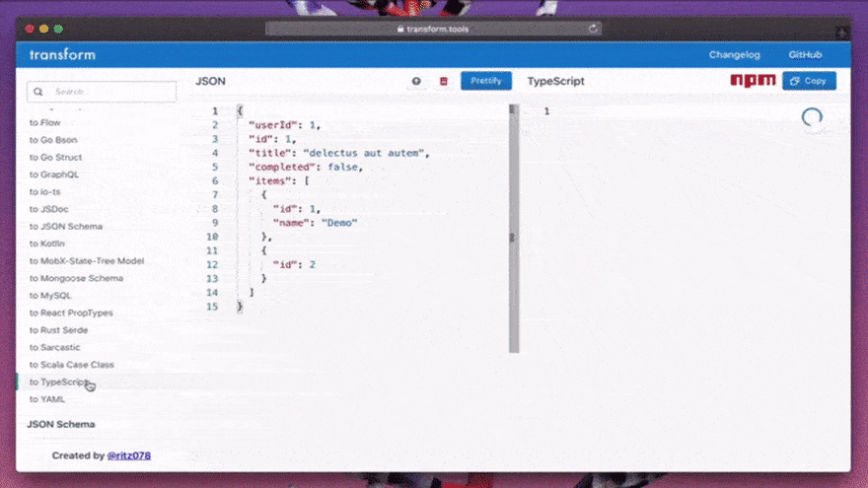Choose to MobX-State-Tree Model
Image resolution: width=868 pixels, height=488 pixels.
point(87,260)
